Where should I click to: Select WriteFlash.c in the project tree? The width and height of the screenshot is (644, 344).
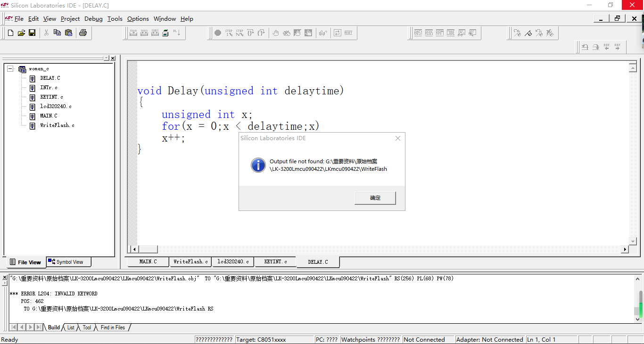click(x=57, y=125)
